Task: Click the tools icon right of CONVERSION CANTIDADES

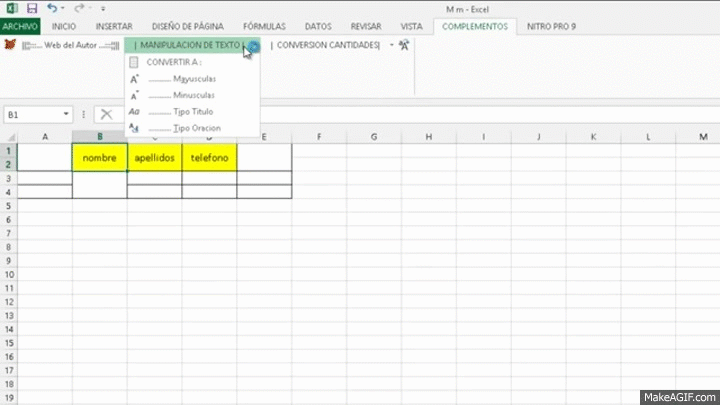Action: [404, 45]
